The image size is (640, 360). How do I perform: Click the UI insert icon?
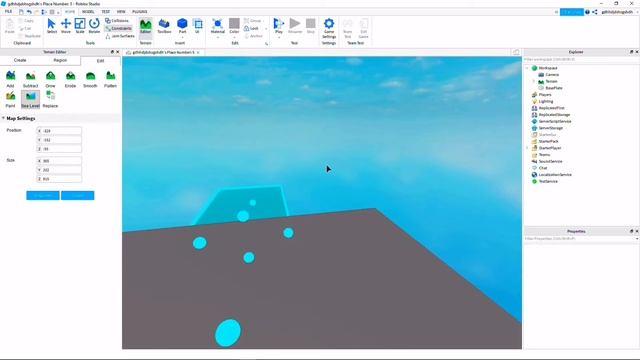click(x=198, y=26)
